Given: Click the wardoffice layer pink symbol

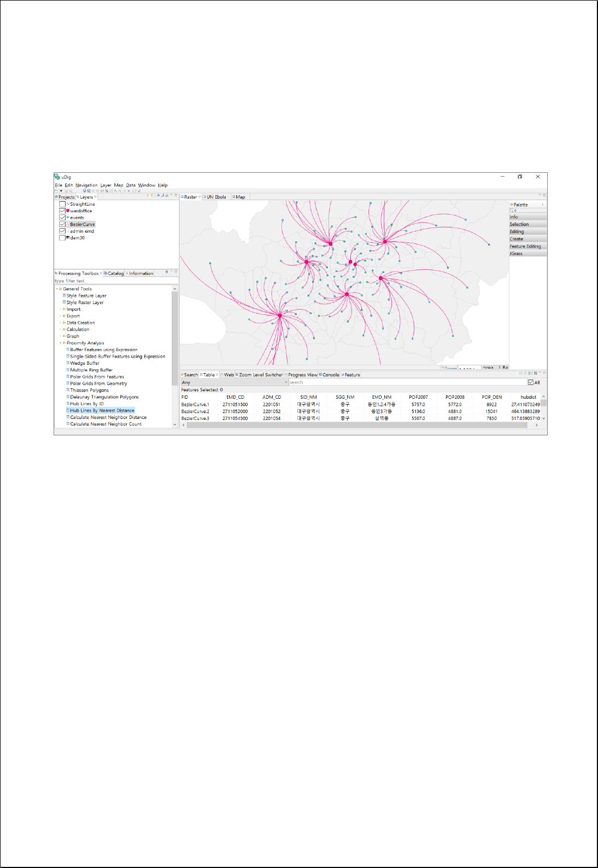Looking at the screenshot, I should (68, 211).
